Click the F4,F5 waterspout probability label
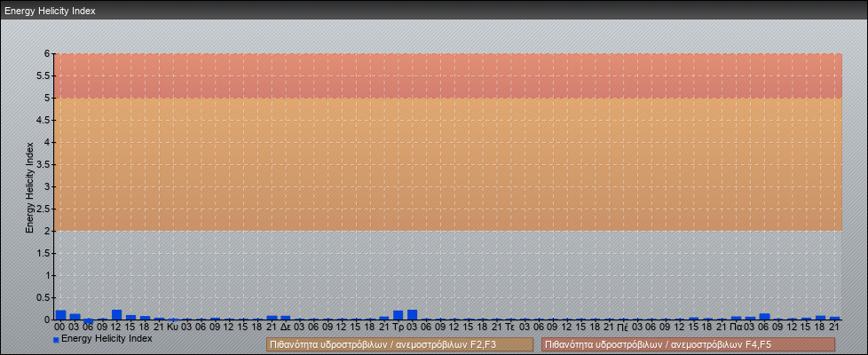 tap(688, 344)
